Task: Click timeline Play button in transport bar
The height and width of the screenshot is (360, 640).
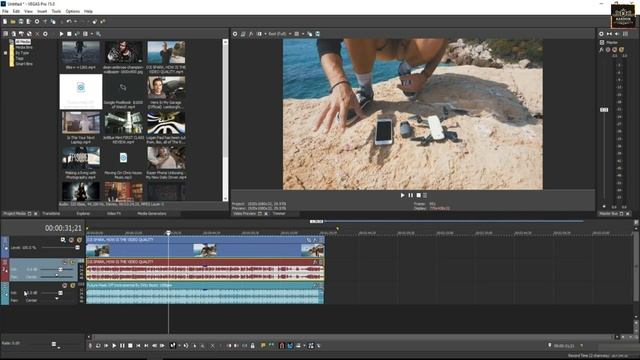Action: [x=114, y=346]
